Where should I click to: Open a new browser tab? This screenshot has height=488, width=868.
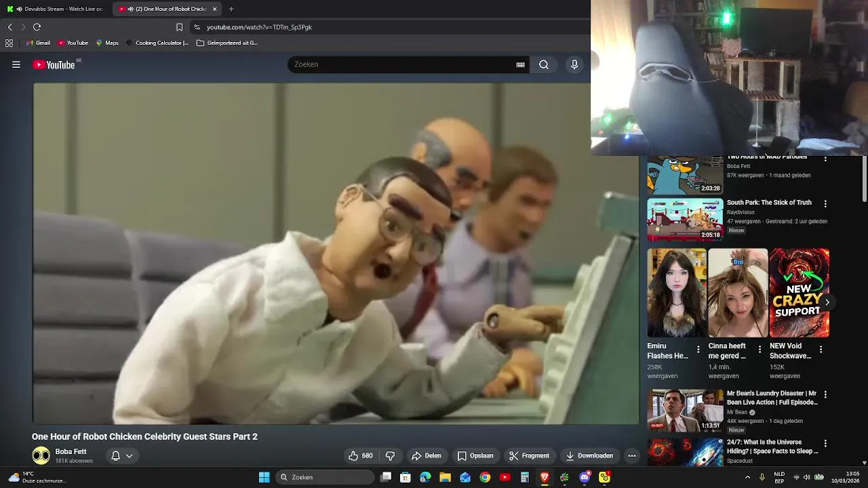(231, 9)
